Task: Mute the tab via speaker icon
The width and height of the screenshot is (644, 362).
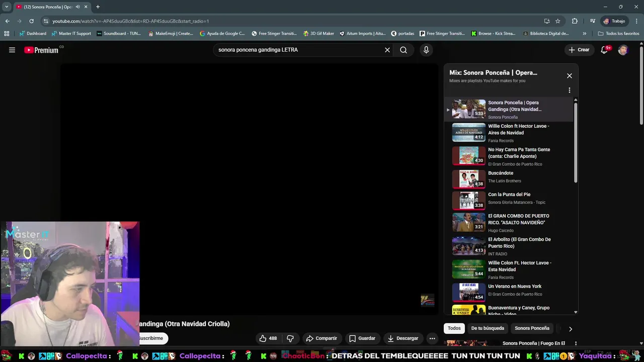Action: click(x=77, y=7)
